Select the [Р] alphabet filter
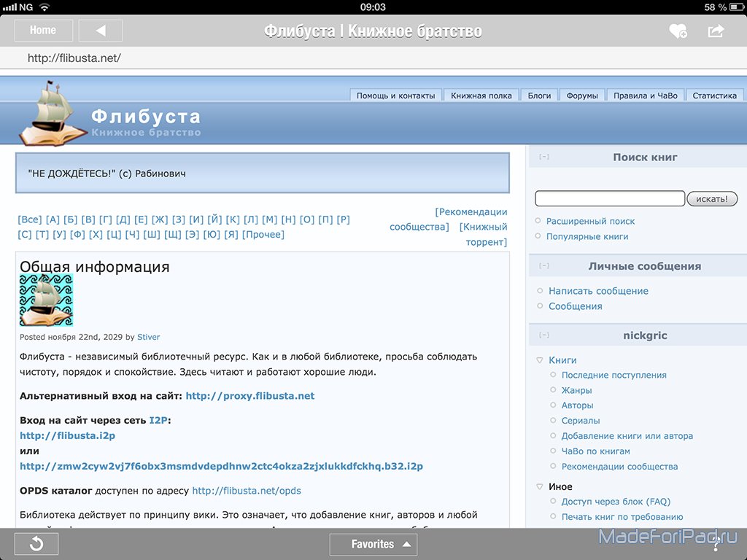Viewport: 747px width, 560px height. tap(344, 219)
